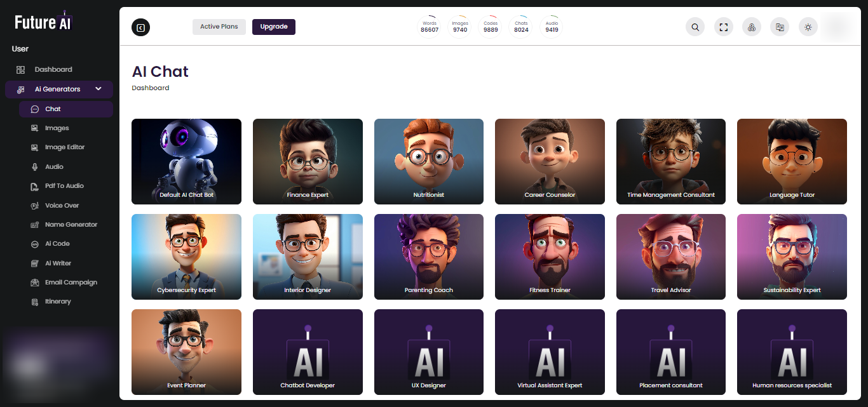Open the language translation icon
The height and width of the screenshot is (407, 868).
[x=780, y=27]
